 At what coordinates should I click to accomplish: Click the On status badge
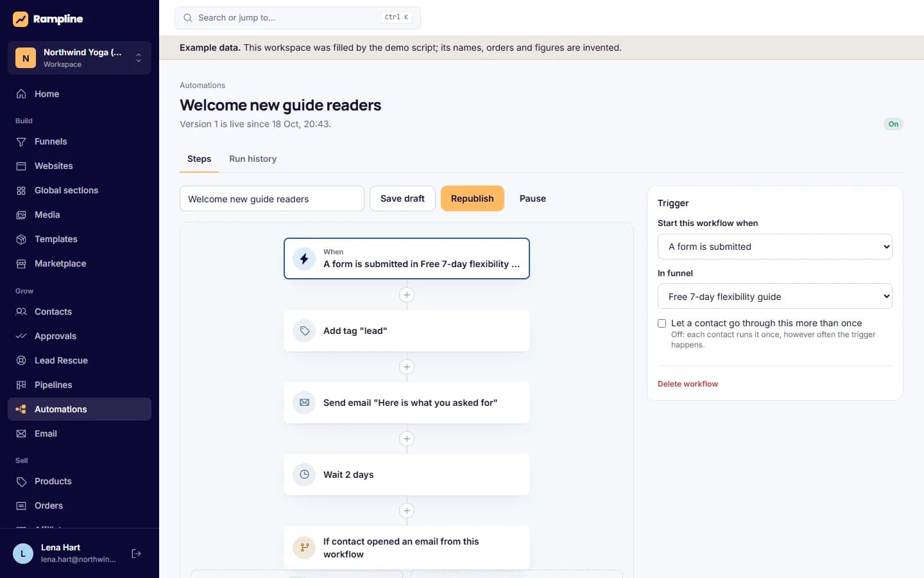(x=893, y=124)
